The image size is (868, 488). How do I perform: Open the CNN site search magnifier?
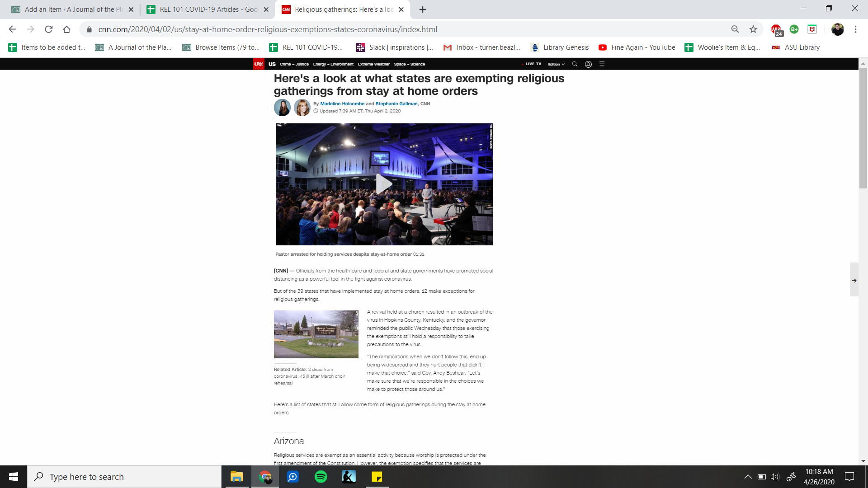pos(575,64)
